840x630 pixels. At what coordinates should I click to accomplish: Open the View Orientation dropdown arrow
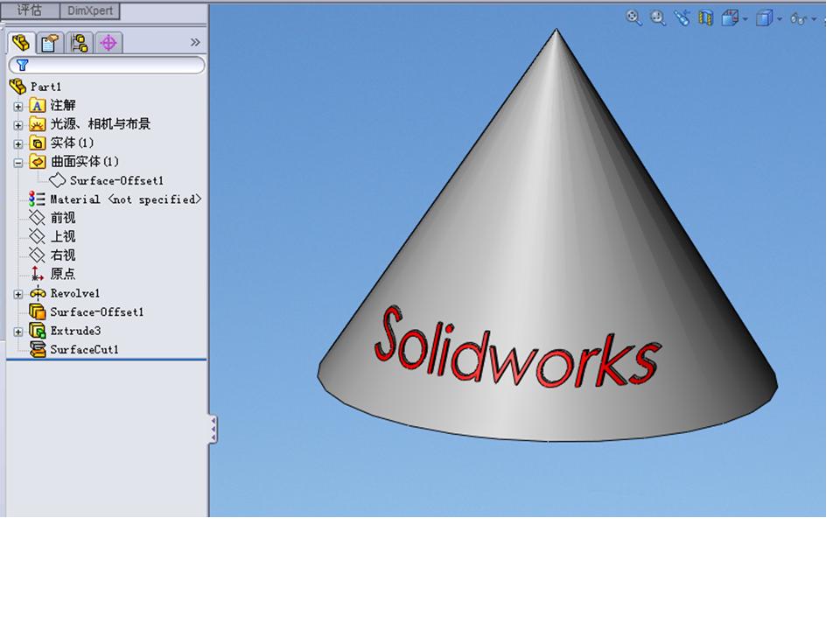745,19
